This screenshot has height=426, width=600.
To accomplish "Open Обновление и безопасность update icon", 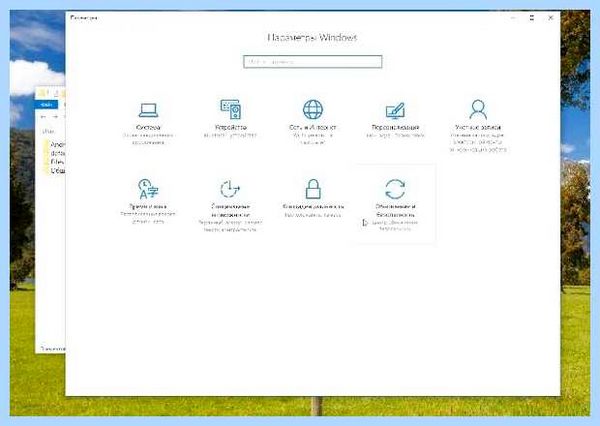I will click(x=395, y=189).
